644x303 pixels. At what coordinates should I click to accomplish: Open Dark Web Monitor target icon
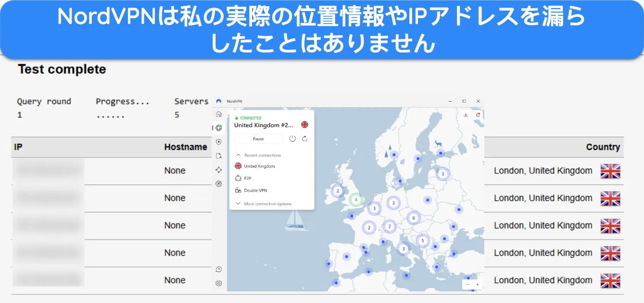click(x=219, y=184)
